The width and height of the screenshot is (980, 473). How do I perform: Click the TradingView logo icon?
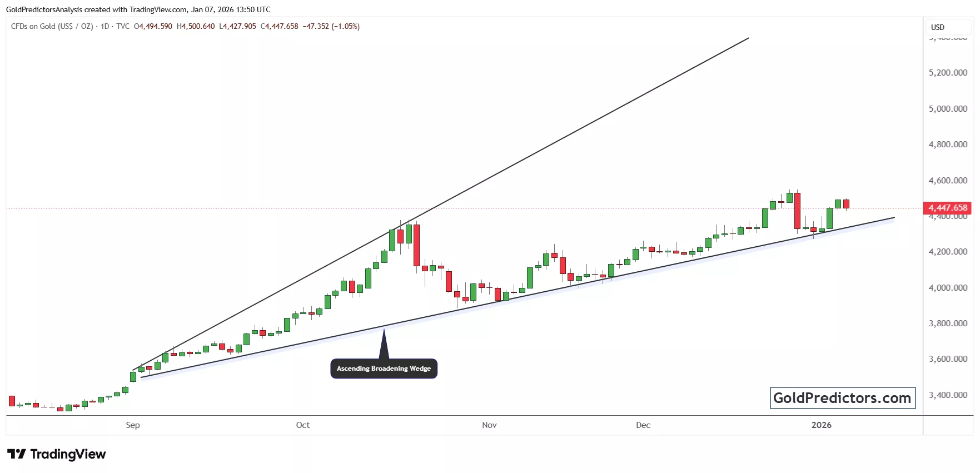tap(17, 454)
